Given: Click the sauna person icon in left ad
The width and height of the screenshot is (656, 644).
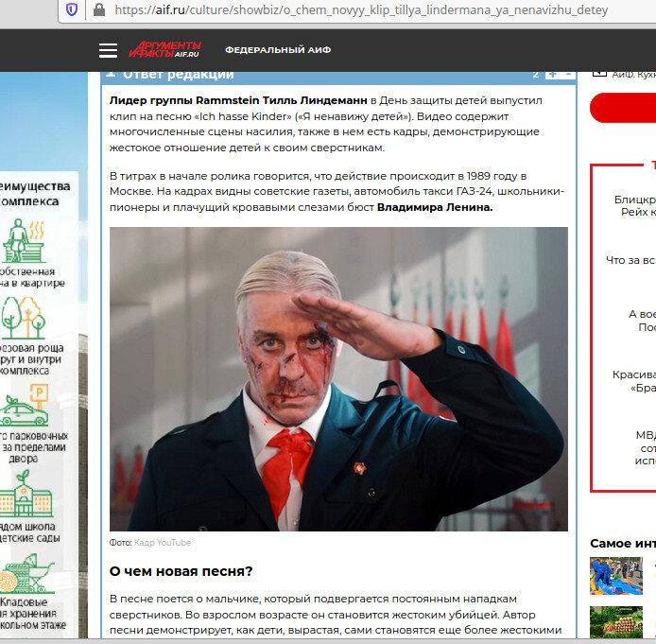Looking at the screenshot, I should pos(24,240).
